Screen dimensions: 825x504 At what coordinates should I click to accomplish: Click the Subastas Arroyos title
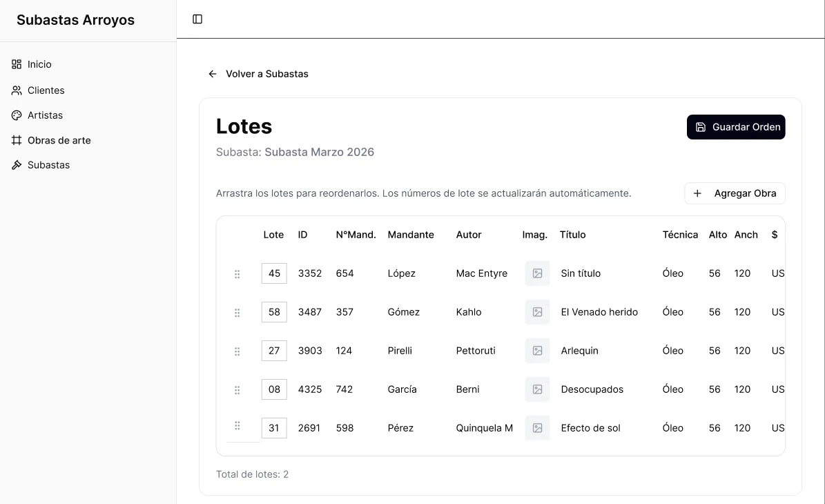pyautogui.click(x=75, y=20)
